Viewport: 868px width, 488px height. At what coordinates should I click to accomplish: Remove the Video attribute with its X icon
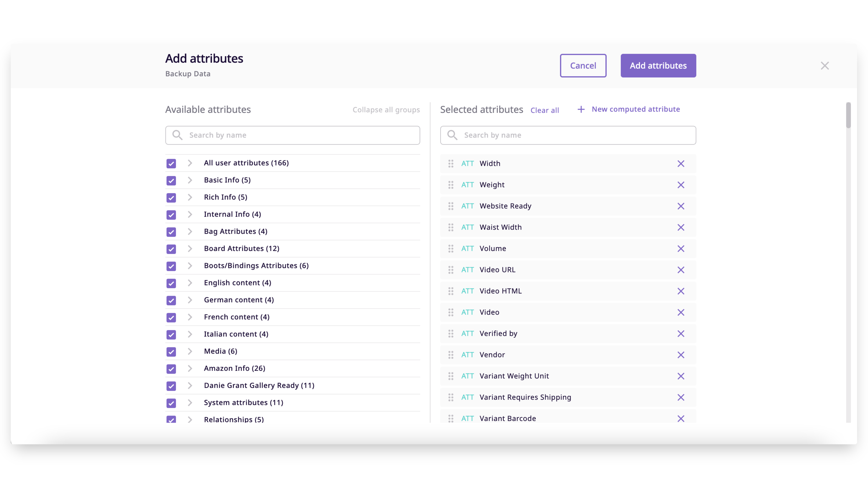681,312
